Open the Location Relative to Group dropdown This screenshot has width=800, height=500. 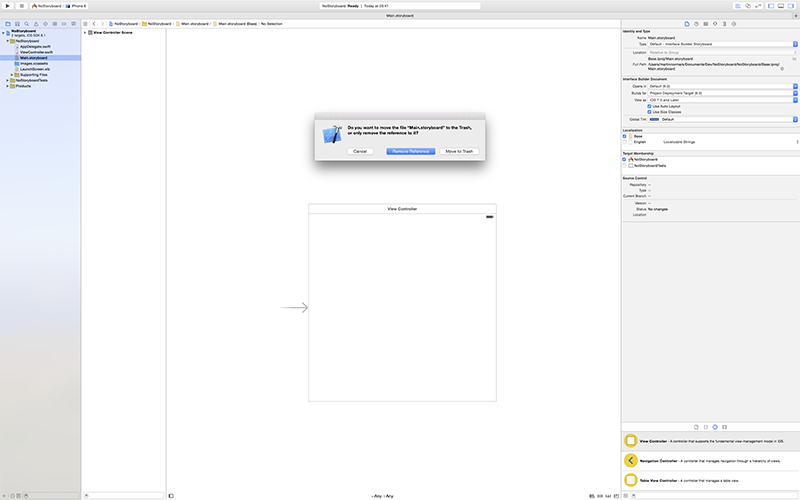722,53
